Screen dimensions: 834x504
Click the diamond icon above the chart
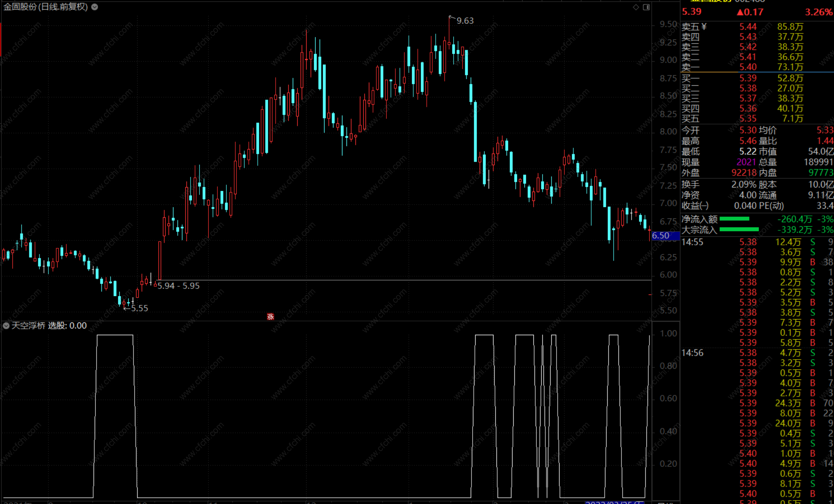tap(636, 7)
